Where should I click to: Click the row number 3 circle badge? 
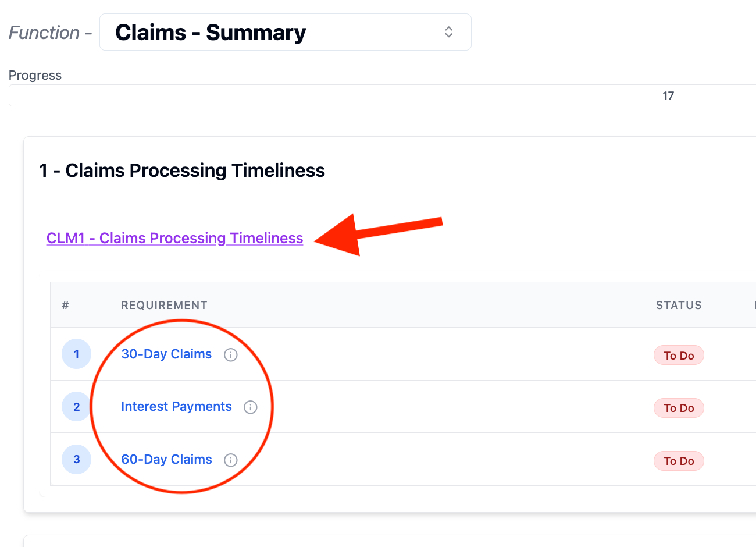(x=76, y=459)
